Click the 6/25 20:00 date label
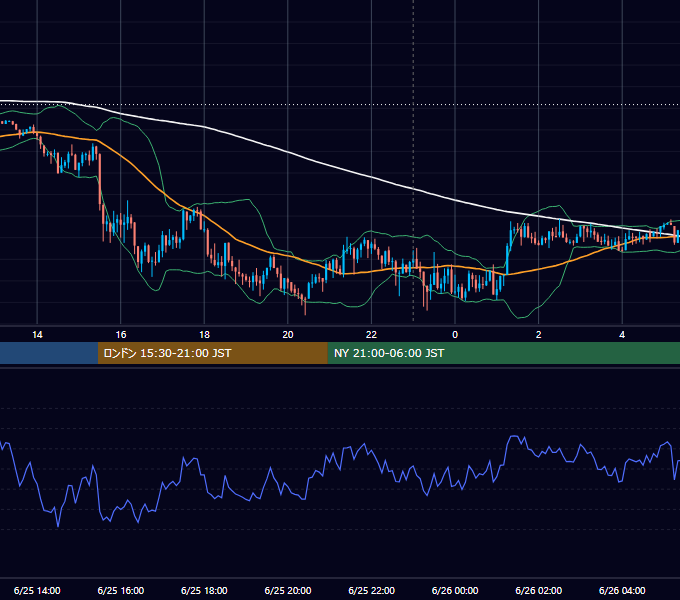Viewport: 680px width, 600px height. click(x=288, y=590)
